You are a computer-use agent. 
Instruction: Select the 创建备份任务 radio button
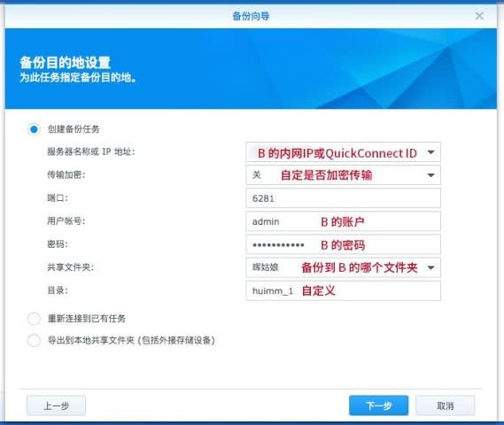coord(34,129)
